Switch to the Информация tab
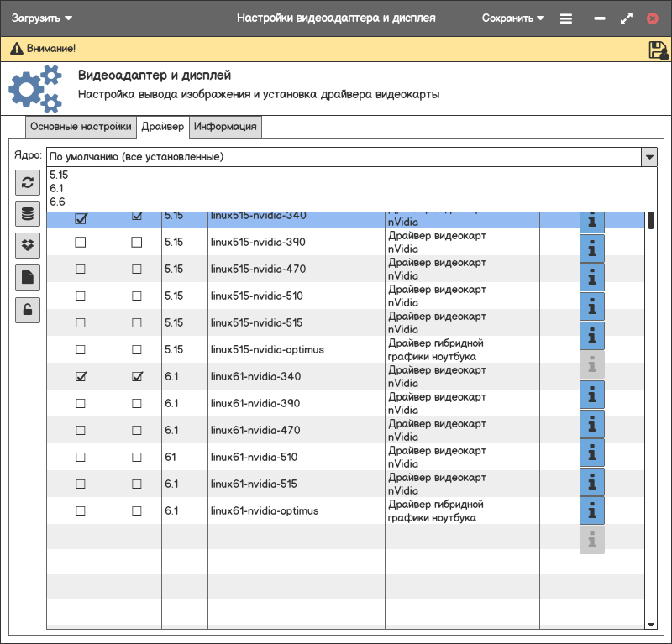 coord(225,127)
